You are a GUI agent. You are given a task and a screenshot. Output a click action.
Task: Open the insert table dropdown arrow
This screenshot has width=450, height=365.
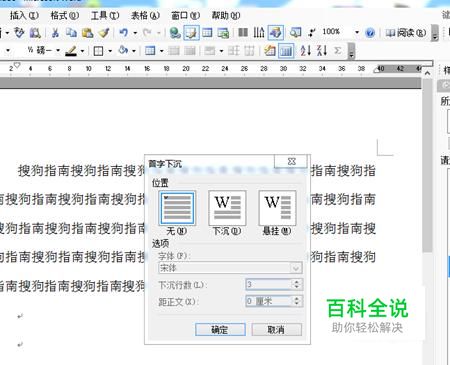[162, 51]
